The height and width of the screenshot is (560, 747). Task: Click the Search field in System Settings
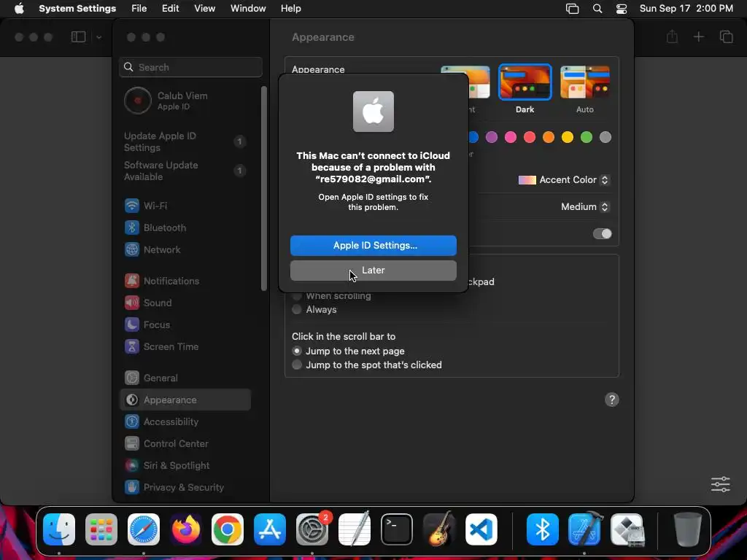[190, 67]
